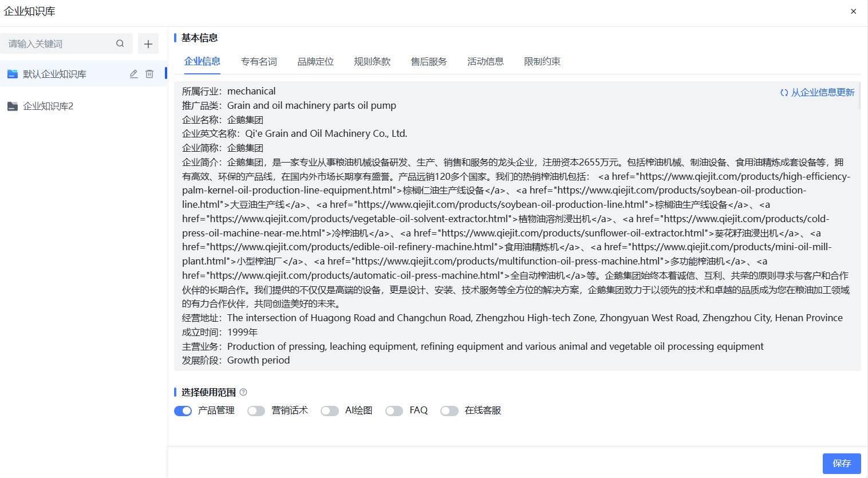Image resolution: width=868 pixels, height=478 pixels.
Task: Go to the 售后服务 tab
Action: coord(429,61)
